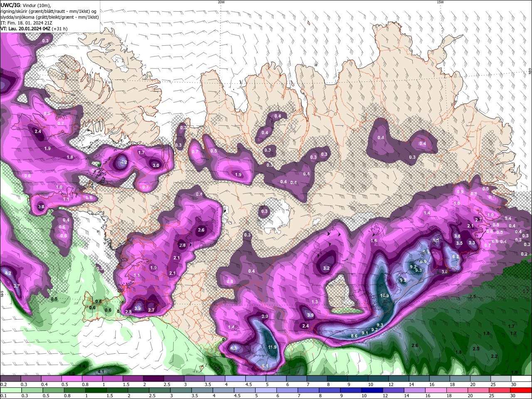This screenshot has height=399, width=532.
Task: Click the violet 12 swatch in the lower legend
Action: 394,390
